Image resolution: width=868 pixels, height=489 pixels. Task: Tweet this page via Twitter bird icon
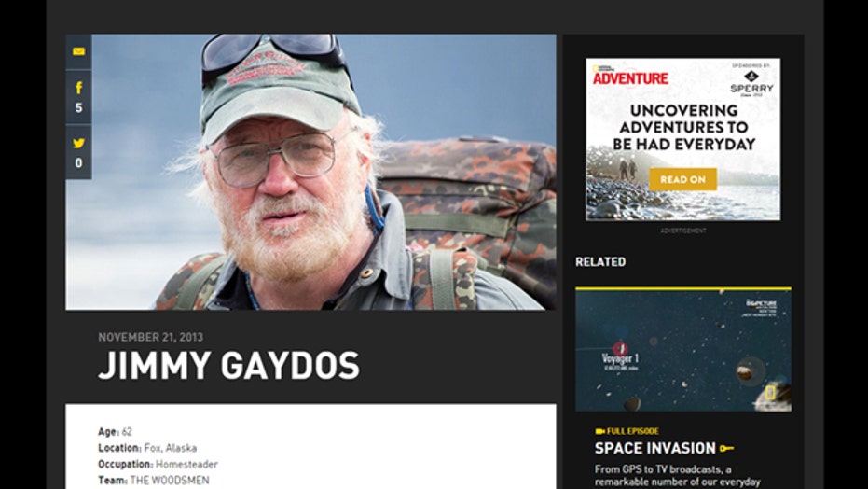(78, 144)
